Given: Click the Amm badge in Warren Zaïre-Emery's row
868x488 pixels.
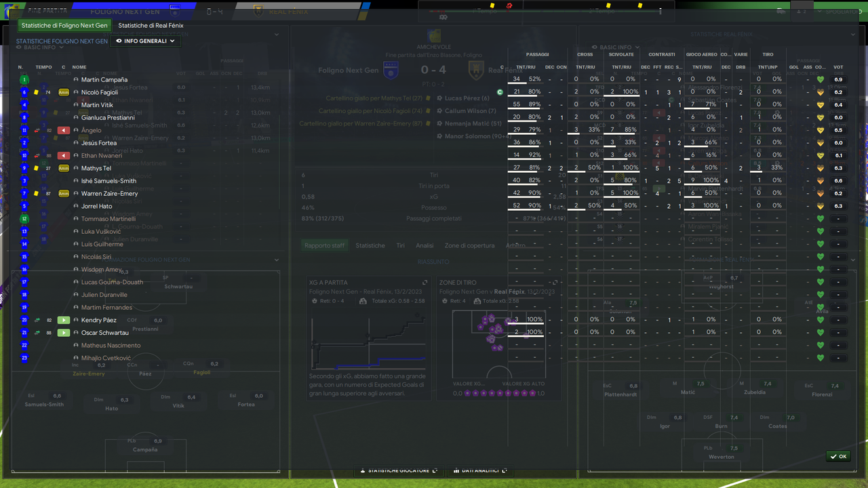Looking at the screenshot, I should click(x=64, y=193).
